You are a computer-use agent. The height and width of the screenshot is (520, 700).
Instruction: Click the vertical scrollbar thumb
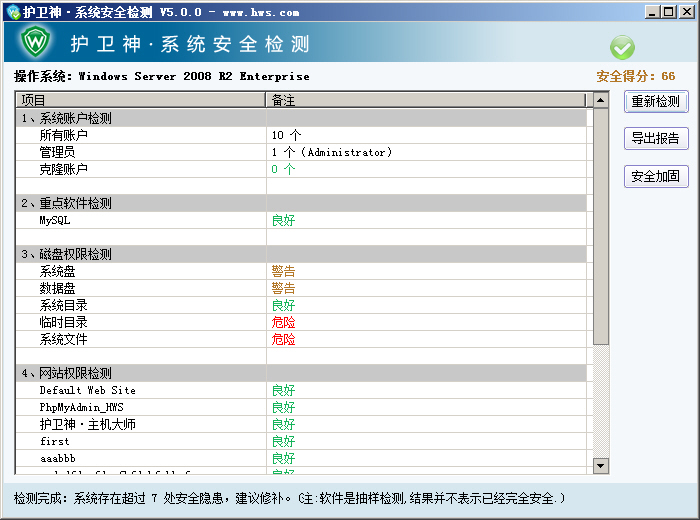(x=600, y=225)
